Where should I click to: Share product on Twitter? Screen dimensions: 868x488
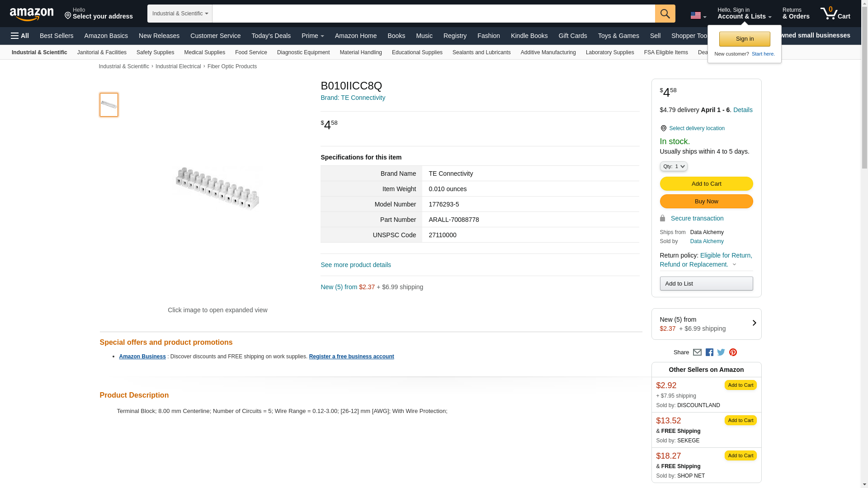pos(721,352)
